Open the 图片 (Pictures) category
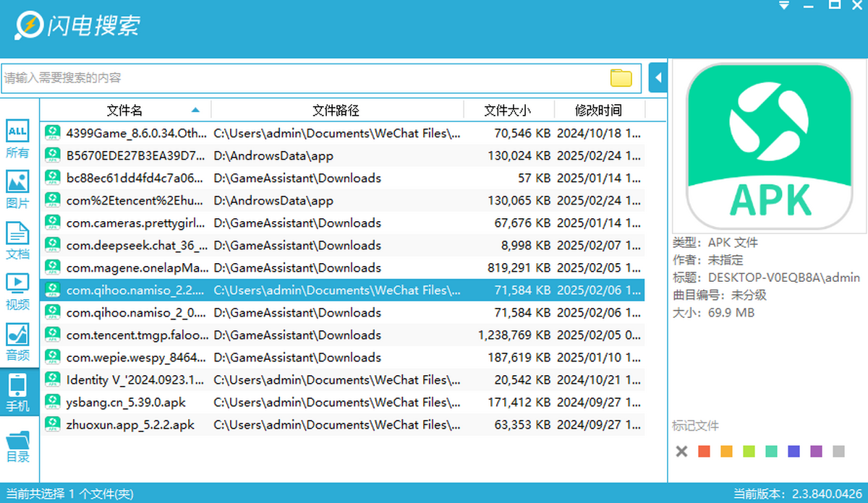868x503 pixels. click(17, 189)
